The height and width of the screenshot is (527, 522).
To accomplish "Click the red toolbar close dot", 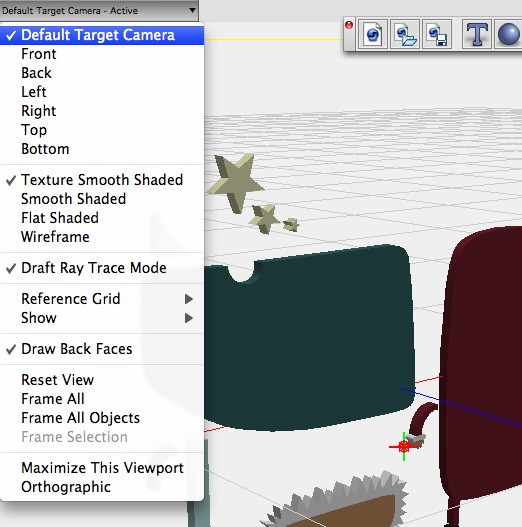I will pyautogui.click(x=349, y=25).
